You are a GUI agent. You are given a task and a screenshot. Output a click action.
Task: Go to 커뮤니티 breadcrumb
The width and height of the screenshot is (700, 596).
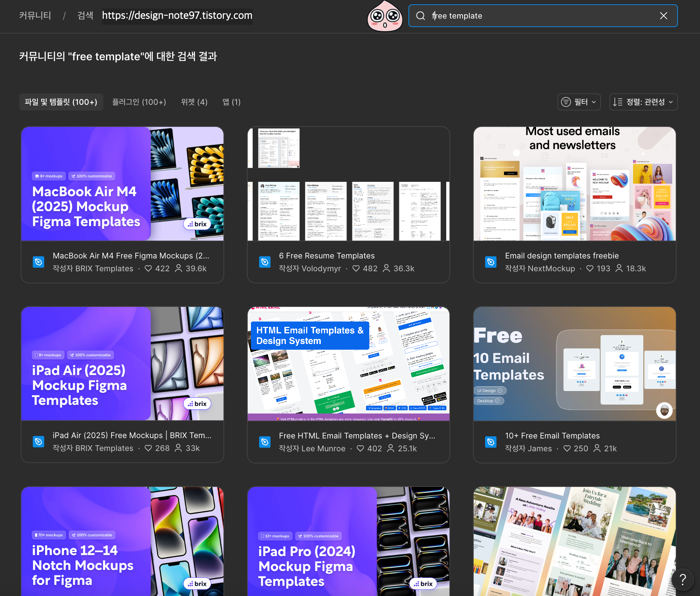[35, 16]
